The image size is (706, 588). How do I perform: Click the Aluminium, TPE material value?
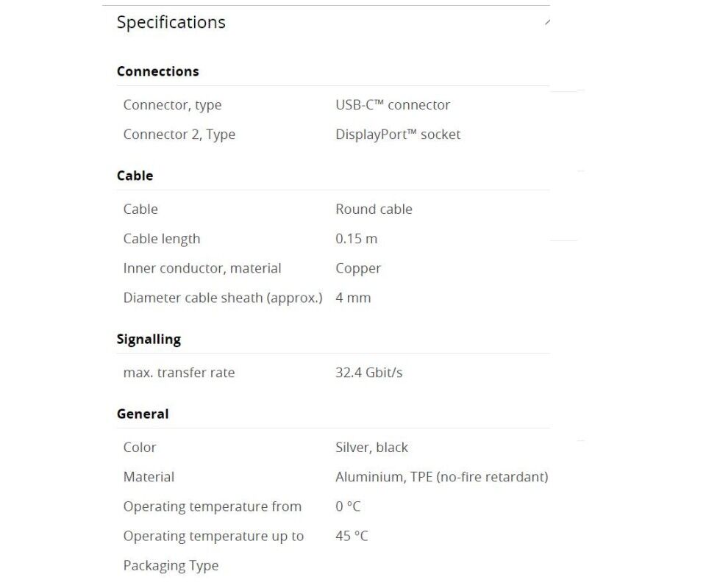(441, 477)
